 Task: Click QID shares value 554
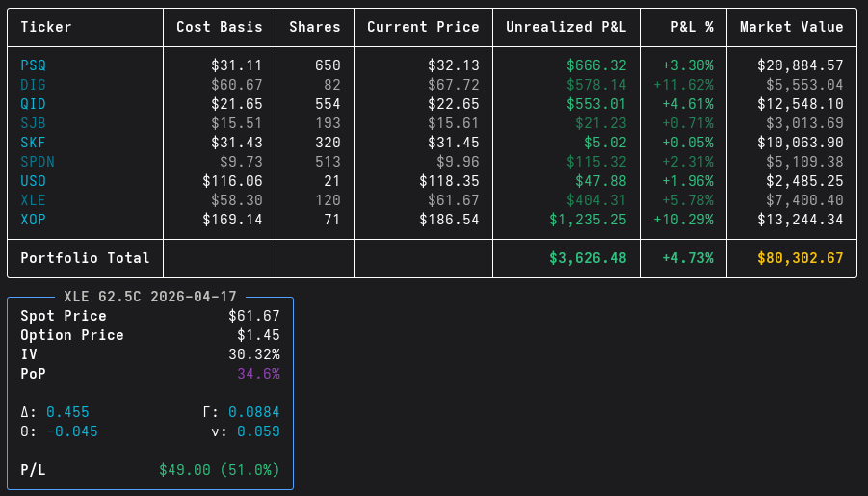coord(328,104)
